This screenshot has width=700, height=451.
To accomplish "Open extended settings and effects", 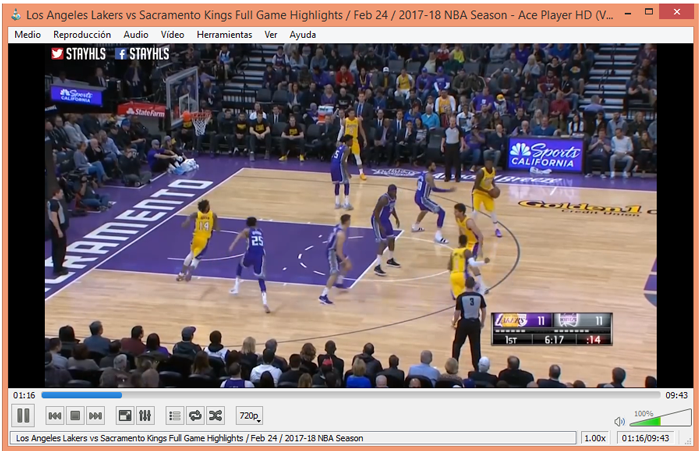I will pyautogui.click(x=145, y=416).
